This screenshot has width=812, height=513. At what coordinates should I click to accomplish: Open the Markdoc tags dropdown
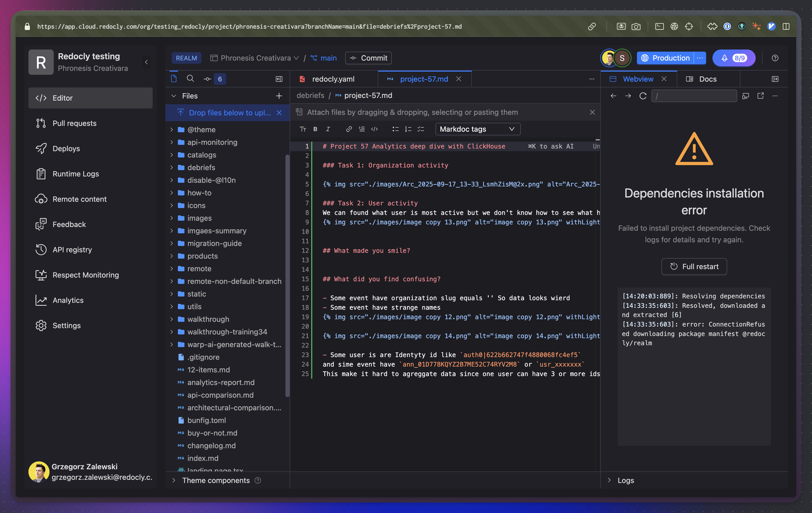pos(478,129)
